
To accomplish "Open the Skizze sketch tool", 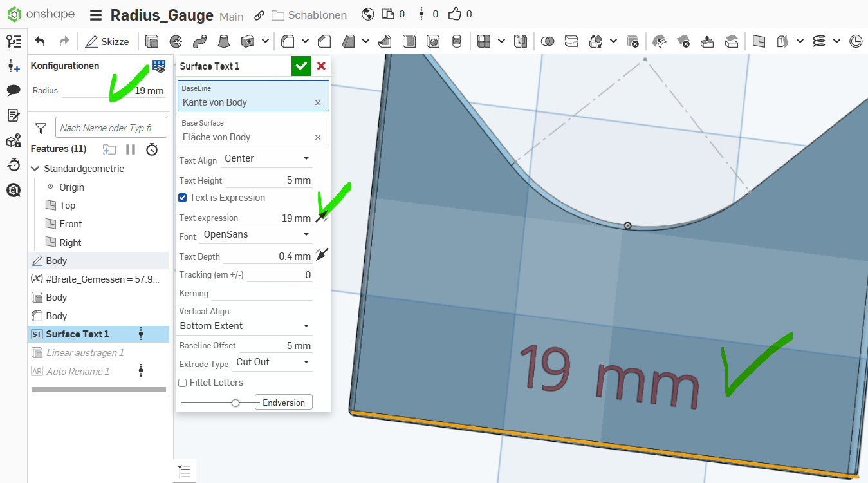I will (x=107, y=41).
